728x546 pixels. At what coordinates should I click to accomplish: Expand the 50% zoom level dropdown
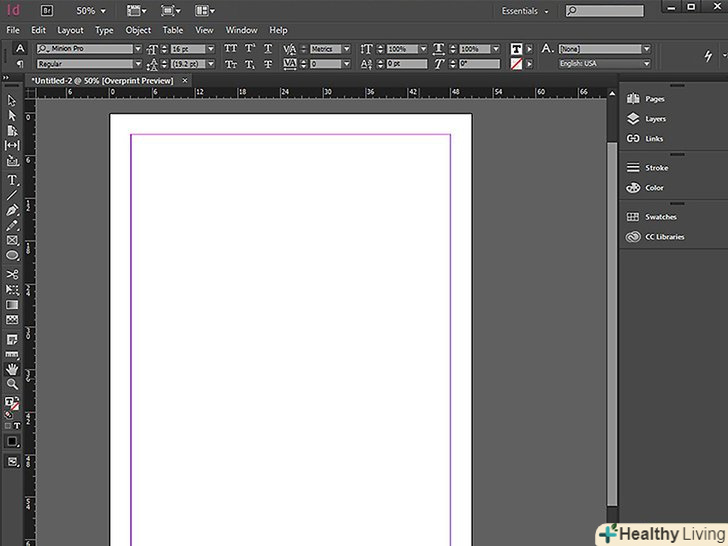click(x=91, y=11)
